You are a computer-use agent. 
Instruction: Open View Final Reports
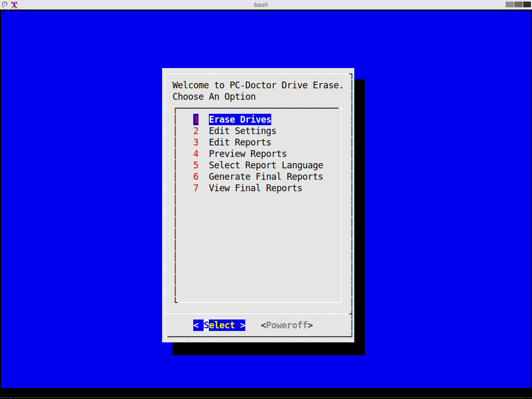(255, 188)
